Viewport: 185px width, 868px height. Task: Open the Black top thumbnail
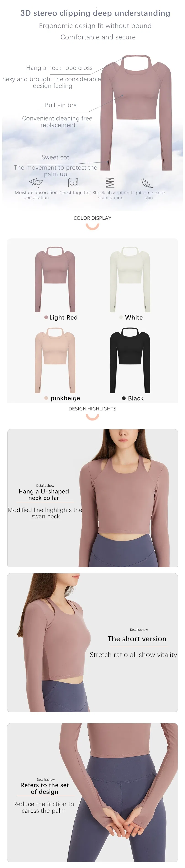click(x=130, y=360)
